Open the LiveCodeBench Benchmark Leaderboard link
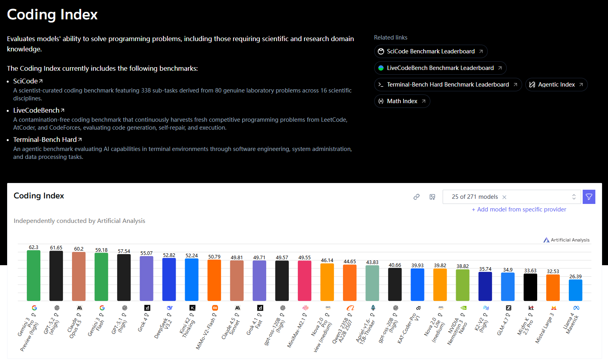Image resolution: width=608 pixels, height=364 pixels. point(440,68)
